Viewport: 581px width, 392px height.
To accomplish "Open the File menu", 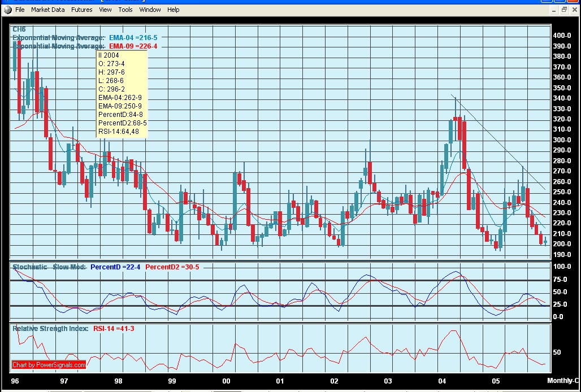I will click(20, 10).
